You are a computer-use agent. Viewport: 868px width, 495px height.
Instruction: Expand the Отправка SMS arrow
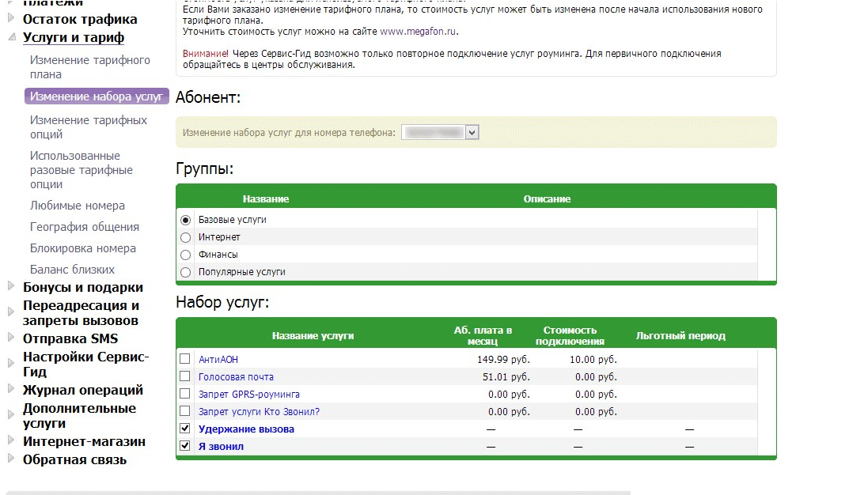[x=11, y=337]
